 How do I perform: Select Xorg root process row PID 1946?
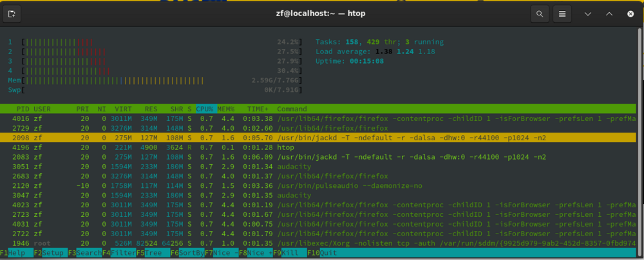click(x=319, y=243)
